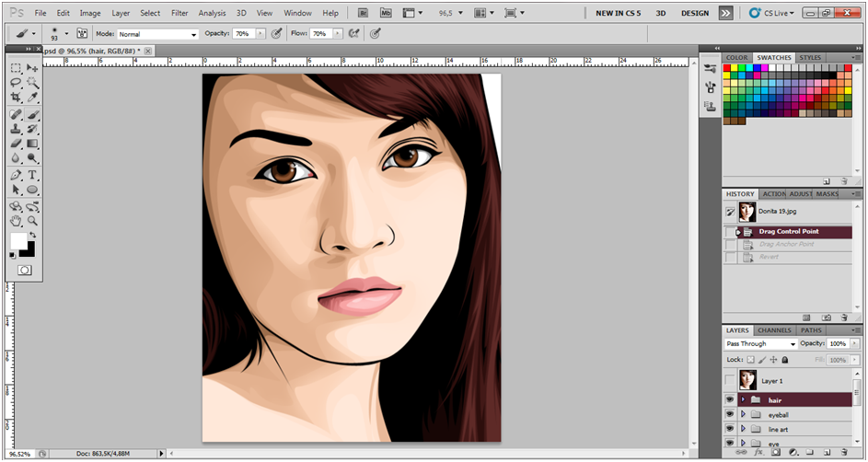Switch to the Channels tab

pyautogui.click(x=774, y=329)
